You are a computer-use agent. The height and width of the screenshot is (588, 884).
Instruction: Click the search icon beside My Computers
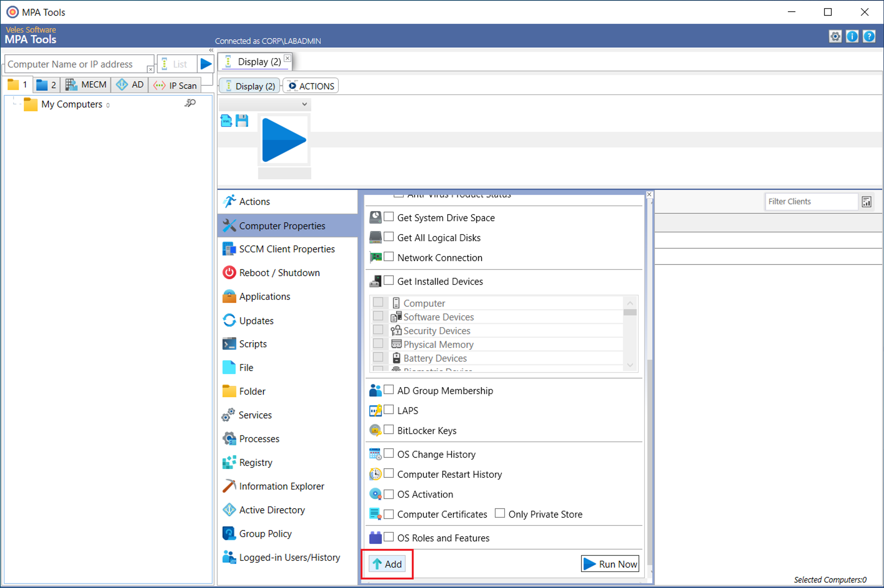pyautogui.click(x=190, y=103)
